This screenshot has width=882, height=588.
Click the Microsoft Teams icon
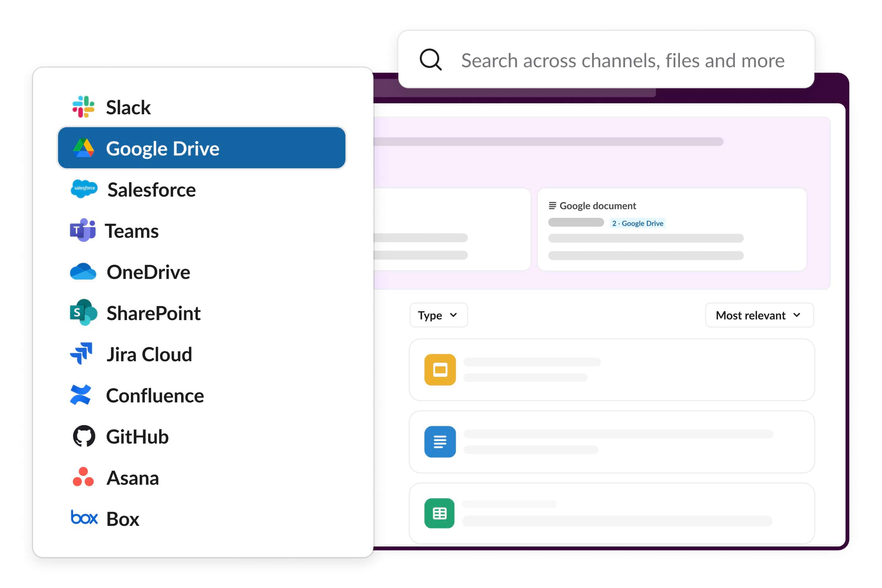[83, 231]
